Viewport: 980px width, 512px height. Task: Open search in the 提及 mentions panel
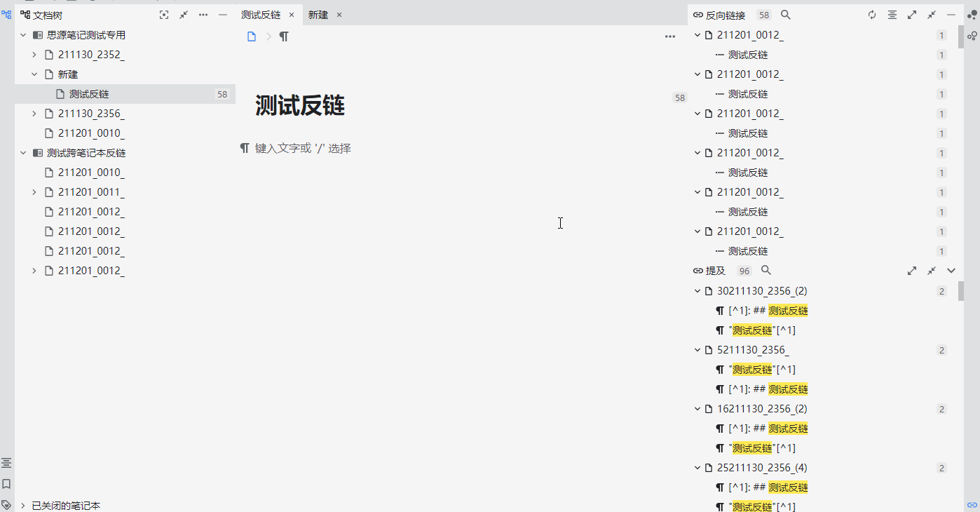tap(765, 270)
